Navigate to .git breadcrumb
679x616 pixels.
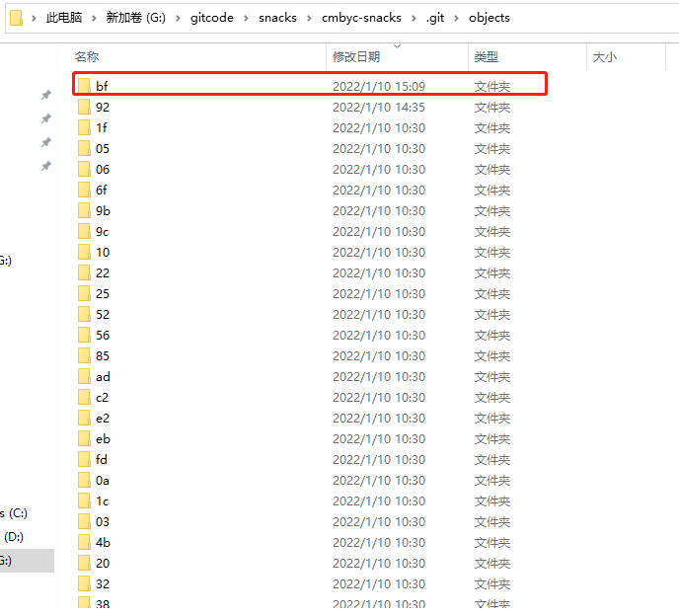(435, 18)
